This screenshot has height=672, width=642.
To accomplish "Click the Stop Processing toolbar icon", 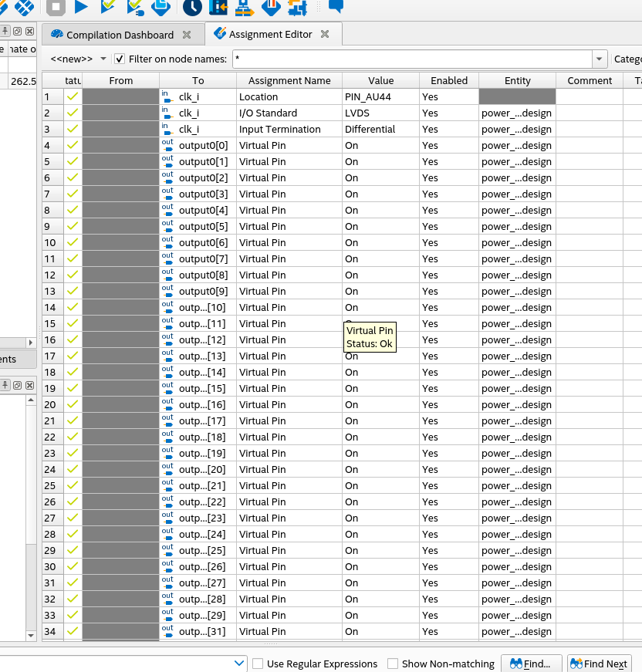I will 56,7.
